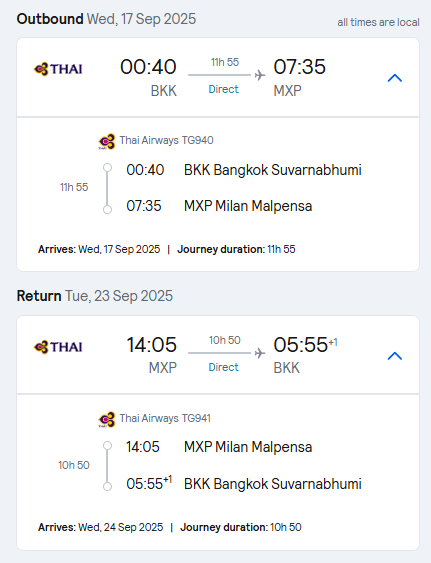
Task: Click return Direct label
Action: click(x=223, y=367)
